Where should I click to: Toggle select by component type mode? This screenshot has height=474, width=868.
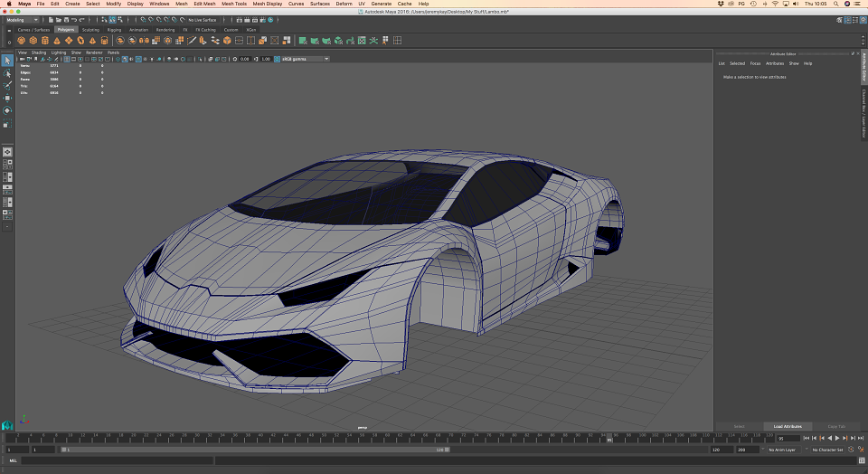(x=119, y=20)
